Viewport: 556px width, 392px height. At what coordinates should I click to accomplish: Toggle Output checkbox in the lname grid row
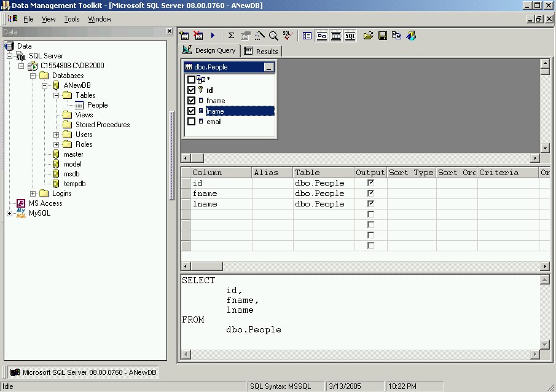370,203
